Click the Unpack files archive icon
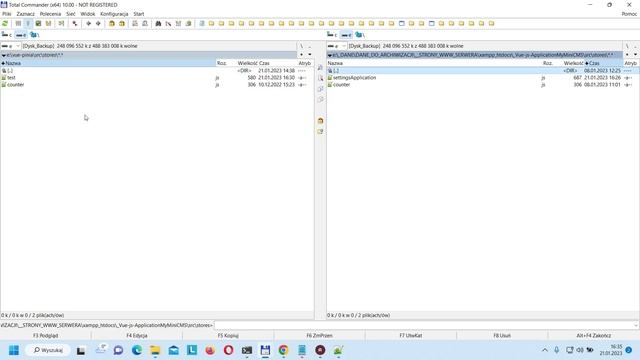640x360 pixels. pyautogui.click(x=122, y=24)
